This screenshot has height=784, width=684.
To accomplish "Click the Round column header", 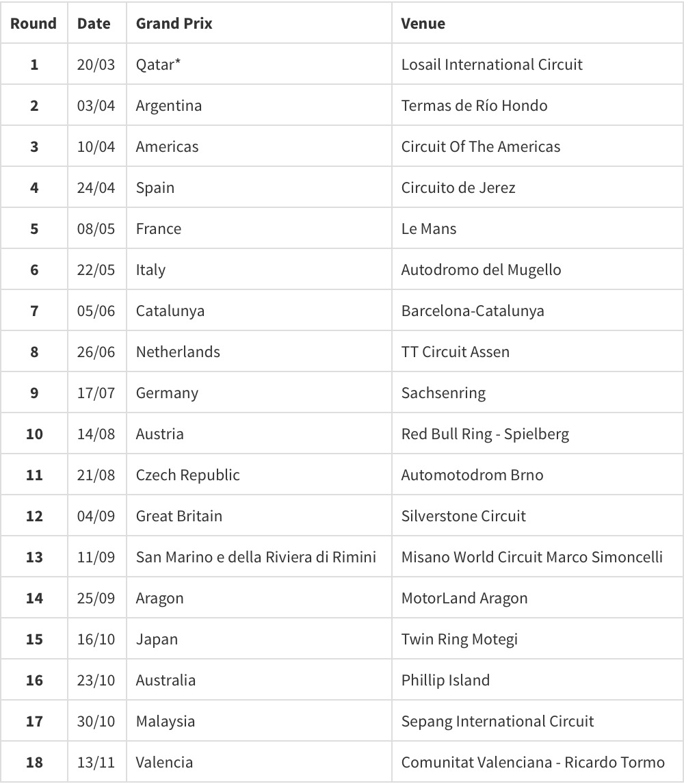I will pyautogui.click(x=34, y=23).
